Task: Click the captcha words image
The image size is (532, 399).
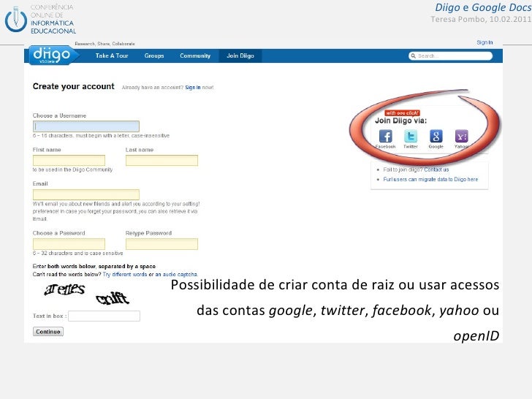Action: tap(86, 294)
